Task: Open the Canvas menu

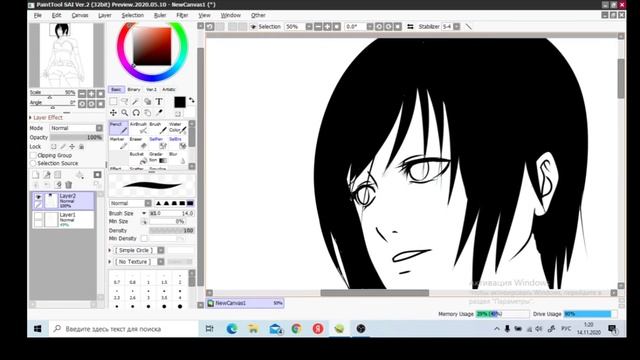Action: [x=80, y=15]
